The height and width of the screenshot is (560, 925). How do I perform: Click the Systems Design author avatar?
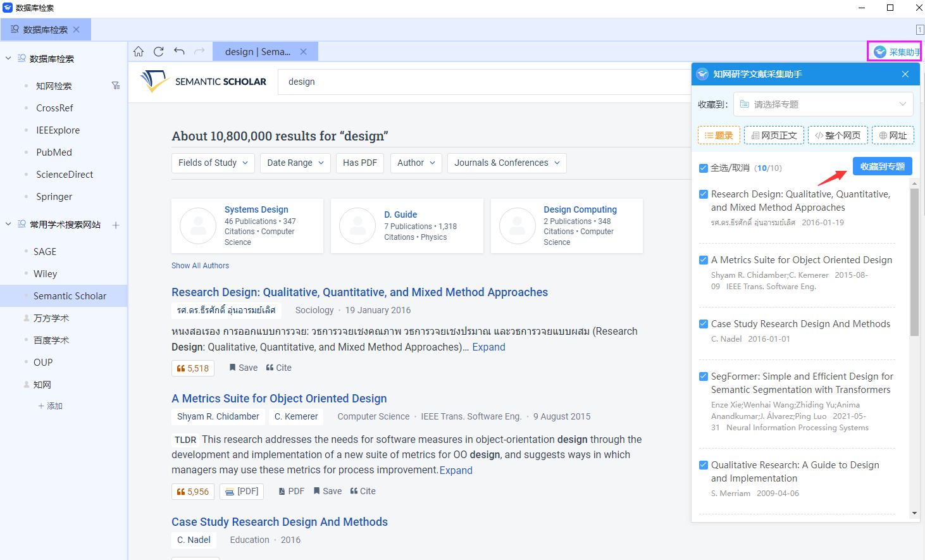coord(198,226)
